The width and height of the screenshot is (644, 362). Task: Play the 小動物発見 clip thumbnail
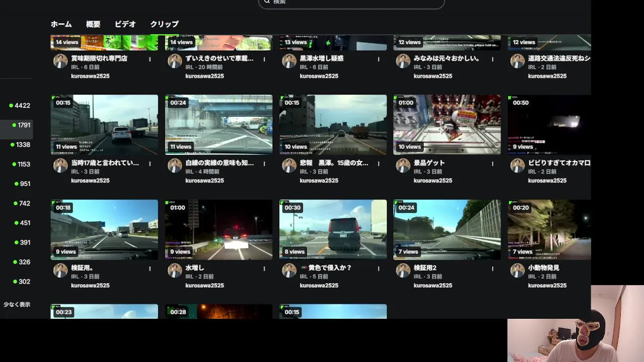pyautogui.click(x=549, y=230)
